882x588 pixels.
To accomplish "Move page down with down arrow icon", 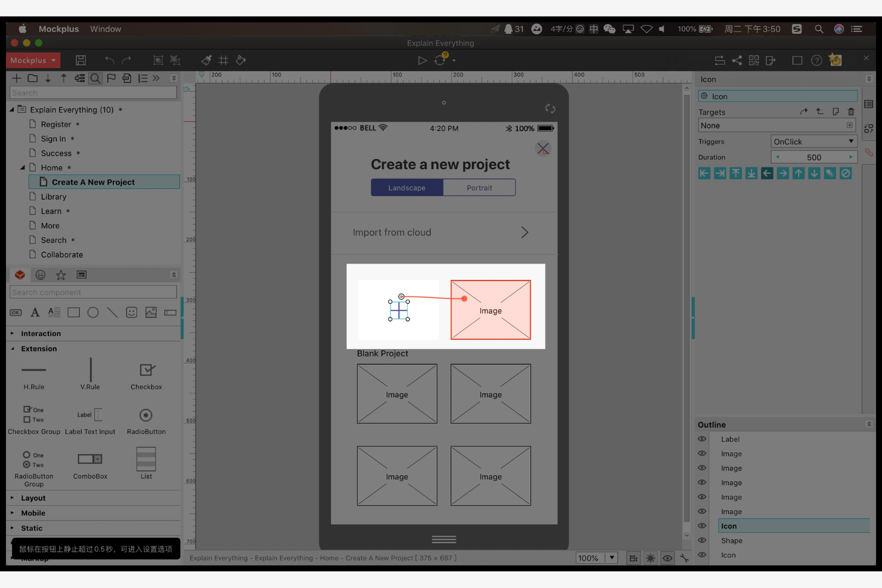I will [x=48, y=78].
